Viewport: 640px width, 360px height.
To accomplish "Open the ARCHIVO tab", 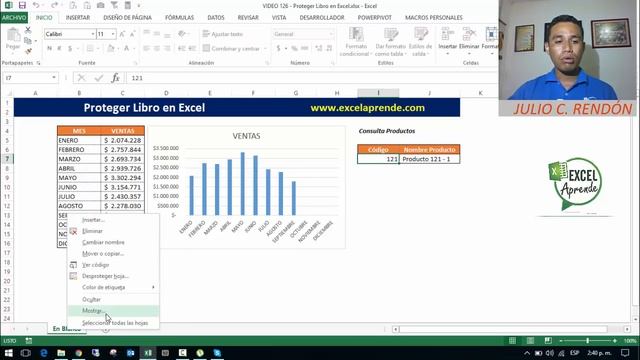I will 14,18.
